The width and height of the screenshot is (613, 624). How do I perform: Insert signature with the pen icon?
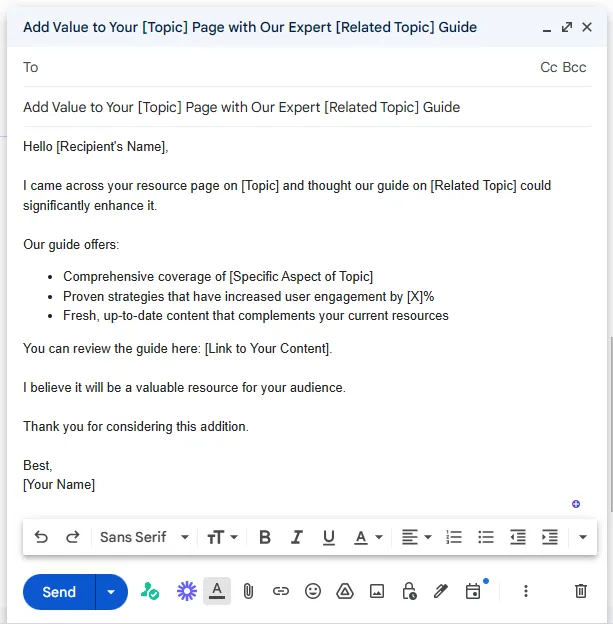point(441,591)
